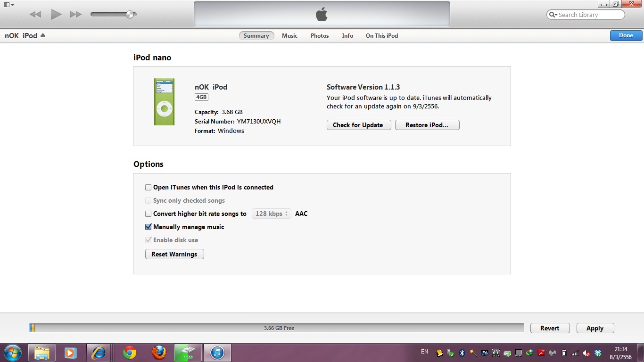This screenshot has width=644, height=362.
Task: Open the Windows Start menu
Action: click(13, 353)
